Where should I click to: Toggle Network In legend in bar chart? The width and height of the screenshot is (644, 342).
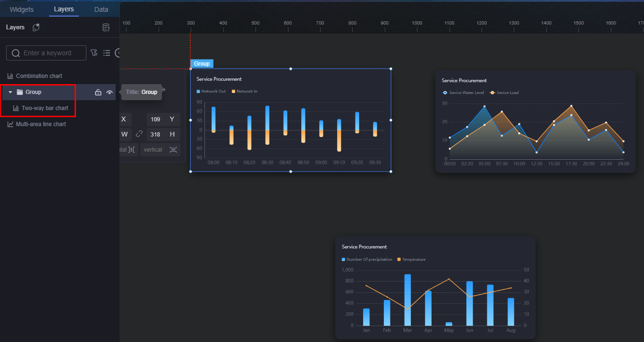(245, 91)
